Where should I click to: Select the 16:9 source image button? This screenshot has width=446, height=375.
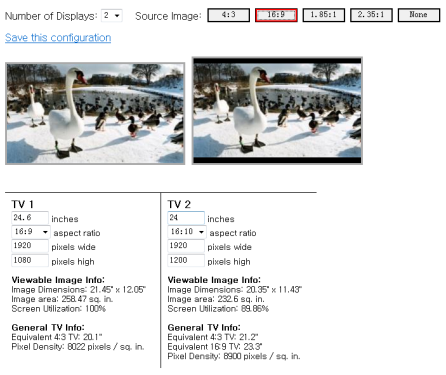(276, 15)
